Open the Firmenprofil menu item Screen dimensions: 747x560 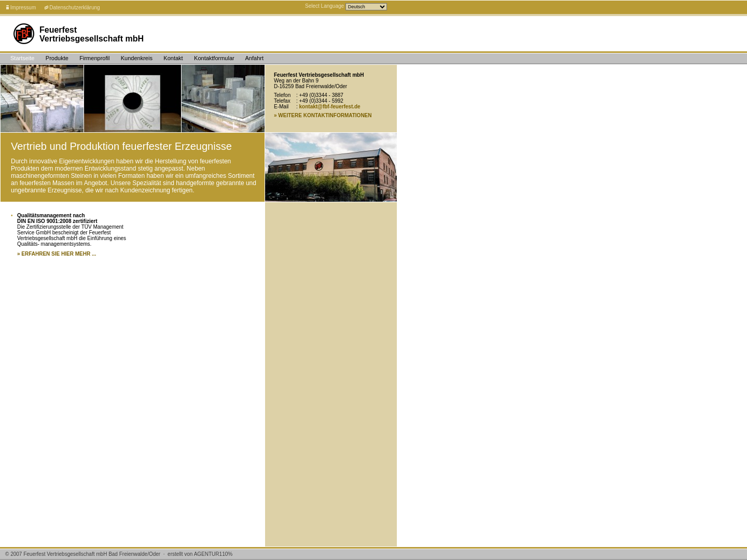[94, 58]
